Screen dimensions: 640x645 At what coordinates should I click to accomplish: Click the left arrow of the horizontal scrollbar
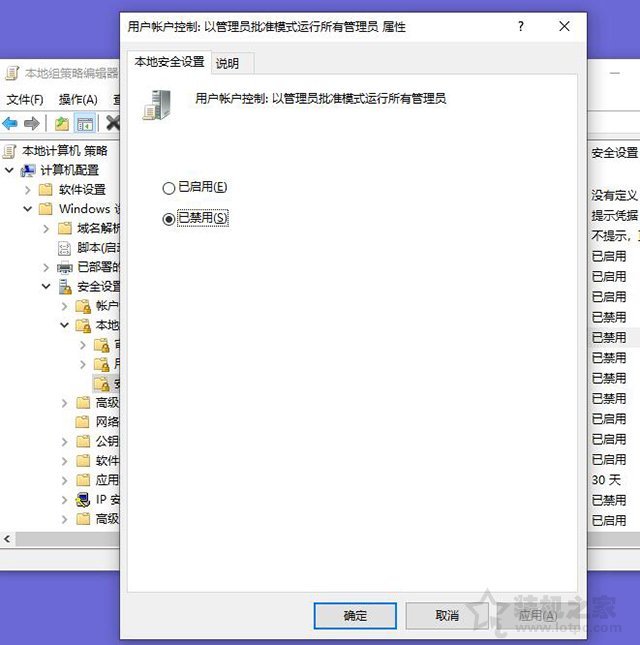[x=7, y=539]
